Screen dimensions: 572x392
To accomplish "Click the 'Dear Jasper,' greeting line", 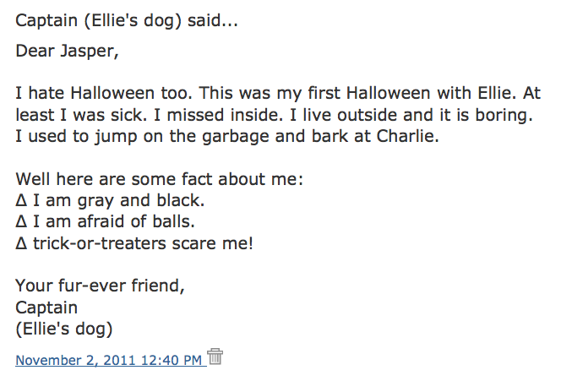I will tap(67, 51).
